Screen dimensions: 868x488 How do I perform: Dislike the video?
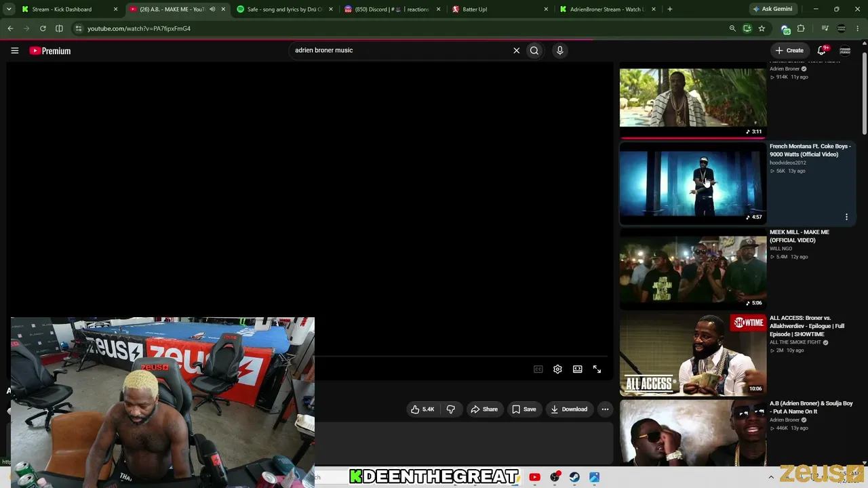(451, 409)
